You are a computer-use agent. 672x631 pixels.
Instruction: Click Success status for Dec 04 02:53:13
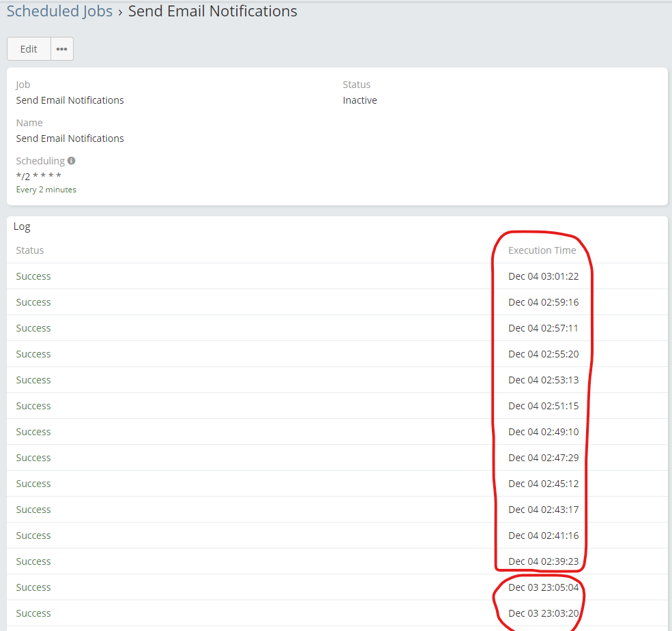pyautogui.click(x=33, y=380)
